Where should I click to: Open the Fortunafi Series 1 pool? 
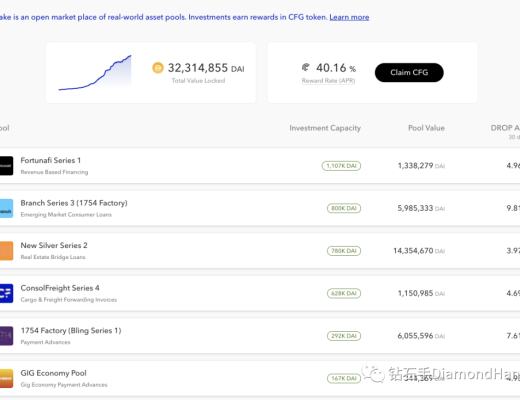[x=260, y=166]
